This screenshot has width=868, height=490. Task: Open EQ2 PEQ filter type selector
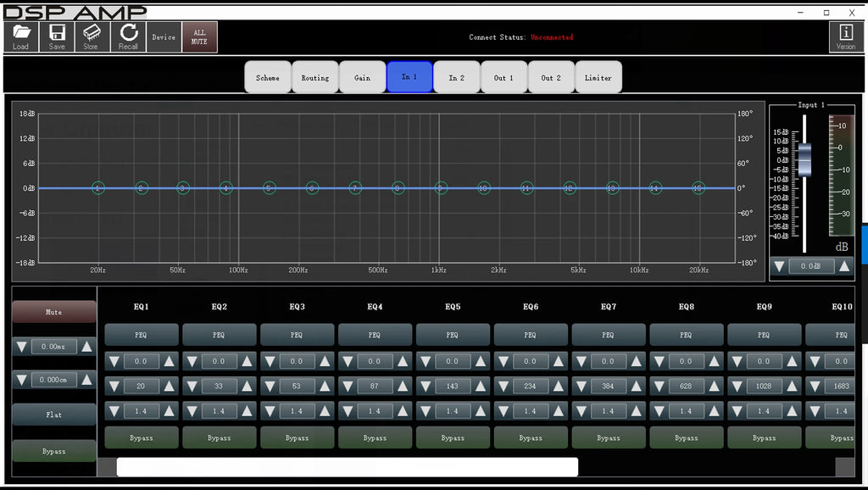220,334
